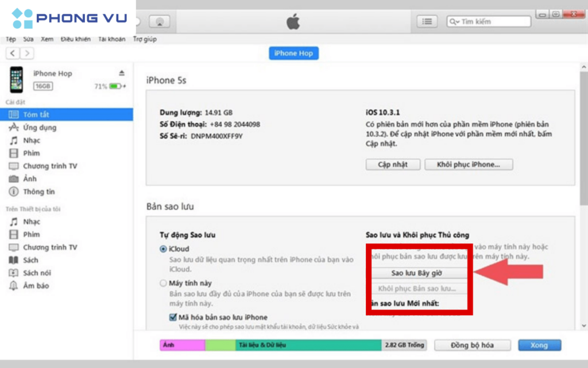Select Ảnh in the settings sidebar

[x=29, y=179]
